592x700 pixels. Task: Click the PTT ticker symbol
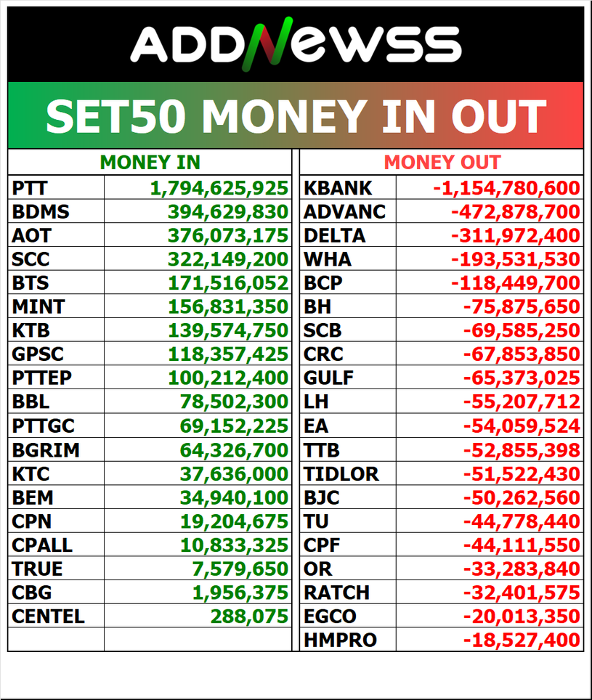click(30, 189)
